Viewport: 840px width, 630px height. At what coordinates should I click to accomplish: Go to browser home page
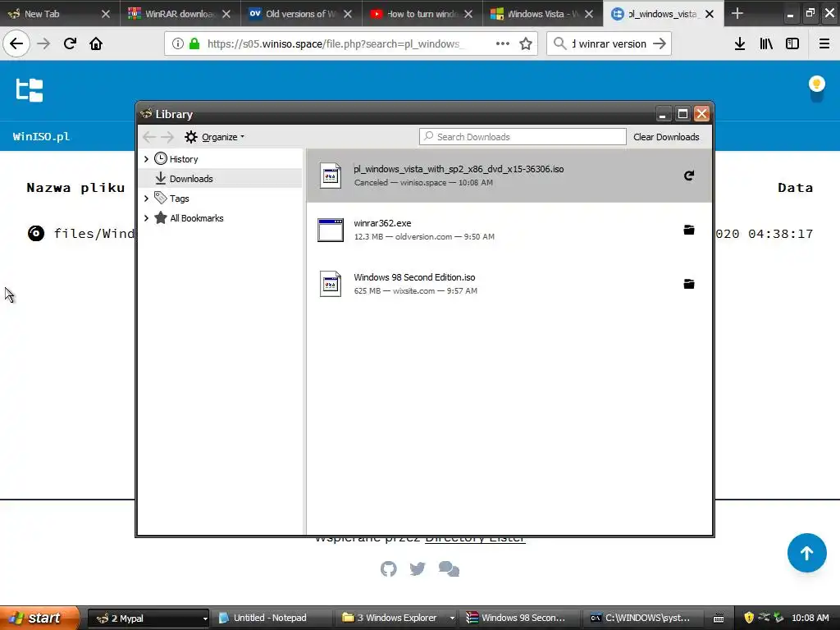point(96,43)
